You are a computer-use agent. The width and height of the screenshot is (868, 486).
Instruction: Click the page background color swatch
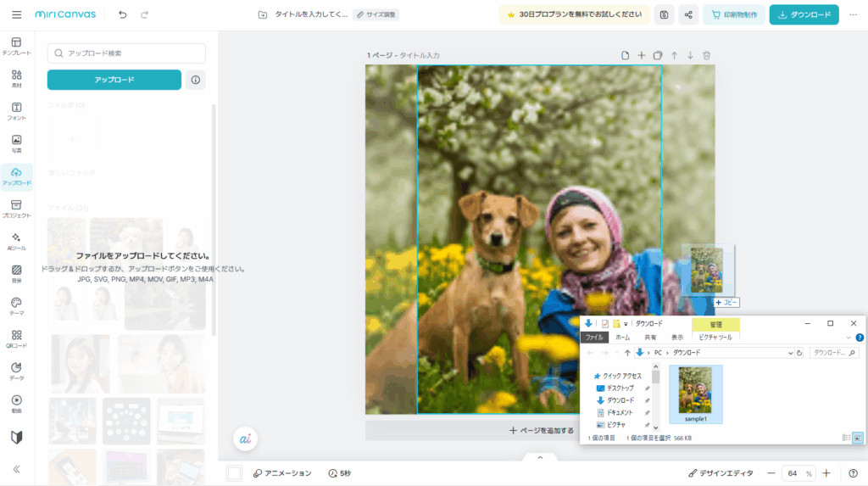tap(234, 473)
